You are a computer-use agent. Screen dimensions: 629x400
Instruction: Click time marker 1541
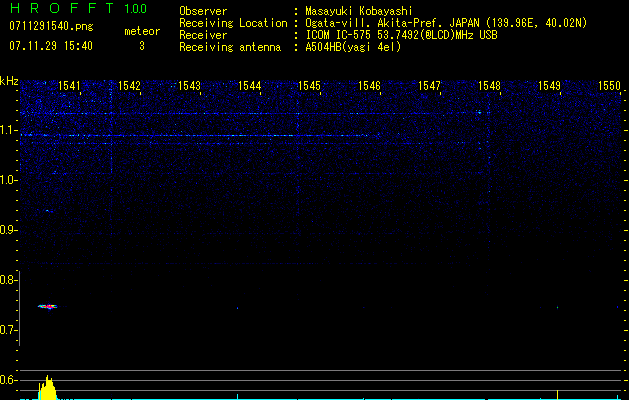click(x=69, y=85)
